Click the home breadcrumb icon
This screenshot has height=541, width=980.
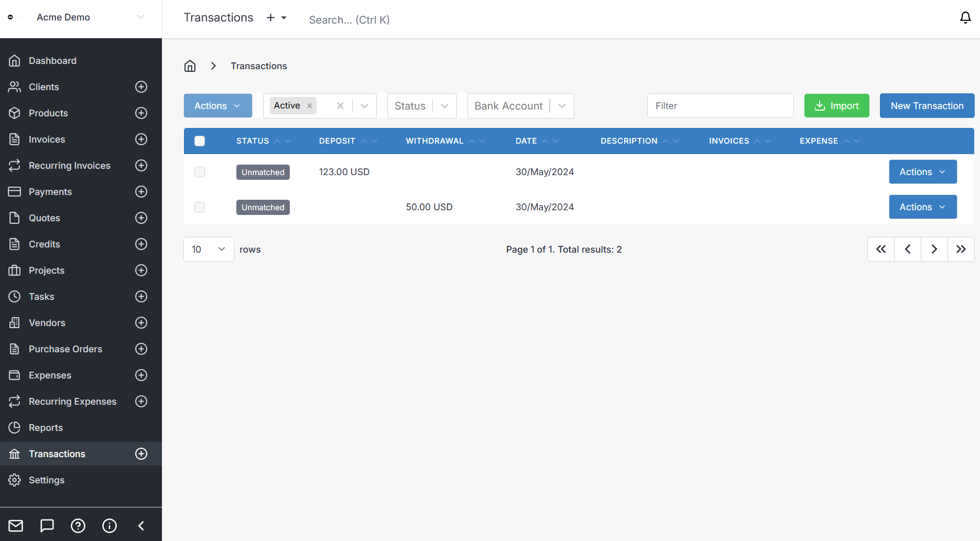click(190, 66)
